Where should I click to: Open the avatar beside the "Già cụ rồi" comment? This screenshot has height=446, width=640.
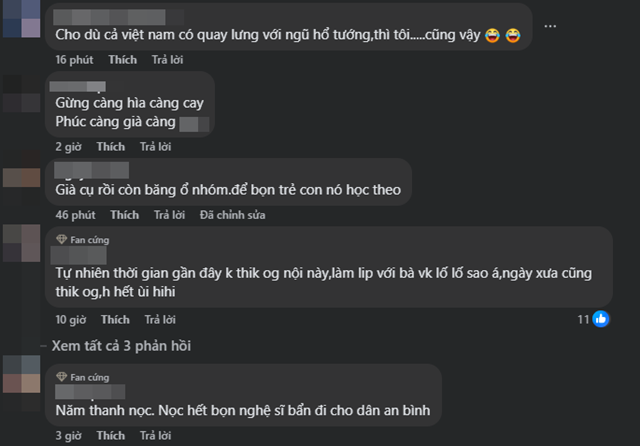click(22, 178)
